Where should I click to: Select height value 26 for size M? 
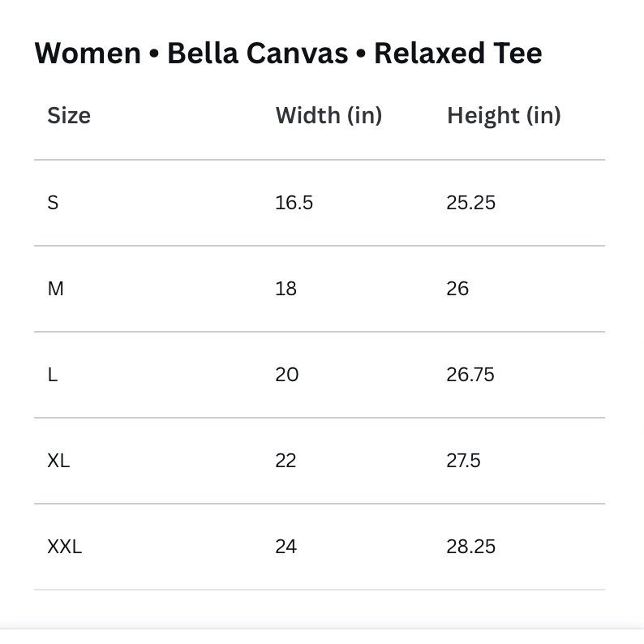pyautogui.click(x=457, y=289)
